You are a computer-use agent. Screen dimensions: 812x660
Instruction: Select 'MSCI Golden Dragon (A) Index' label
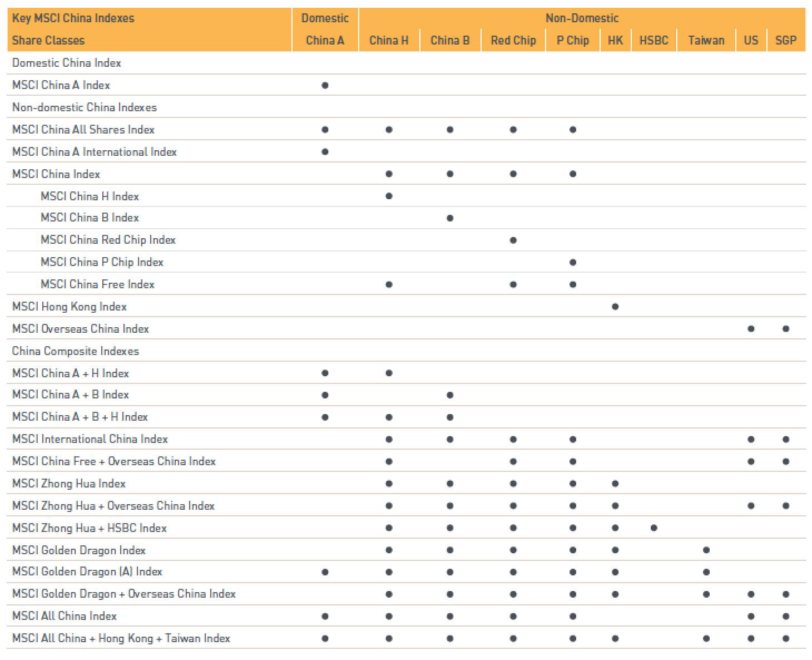pyautogui.click(x=87, y=572)
